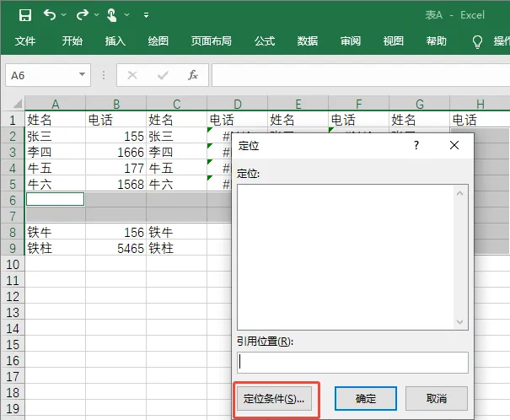Open the Redo history dropdown arrow
510x420 pixels.
tap(96, 15)
